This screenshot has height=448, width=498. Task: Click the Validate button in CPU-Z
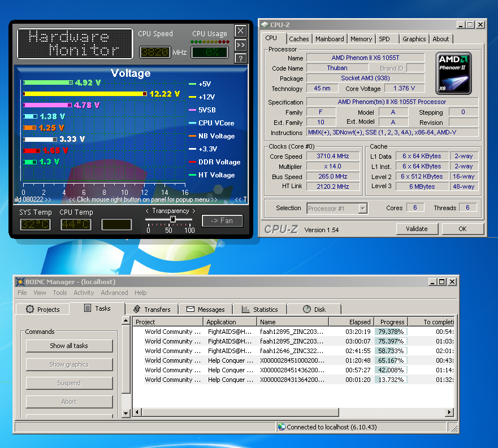[x=417, y=229]
